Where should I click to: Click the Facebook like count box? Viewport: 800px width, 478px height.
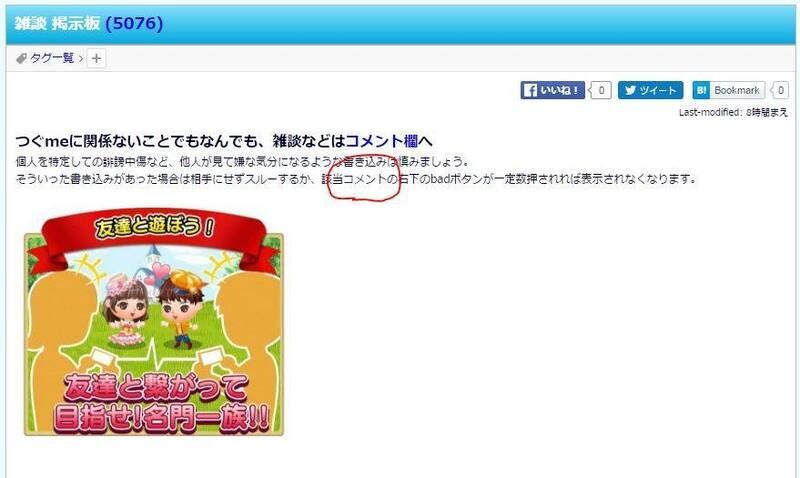[601, 90]
